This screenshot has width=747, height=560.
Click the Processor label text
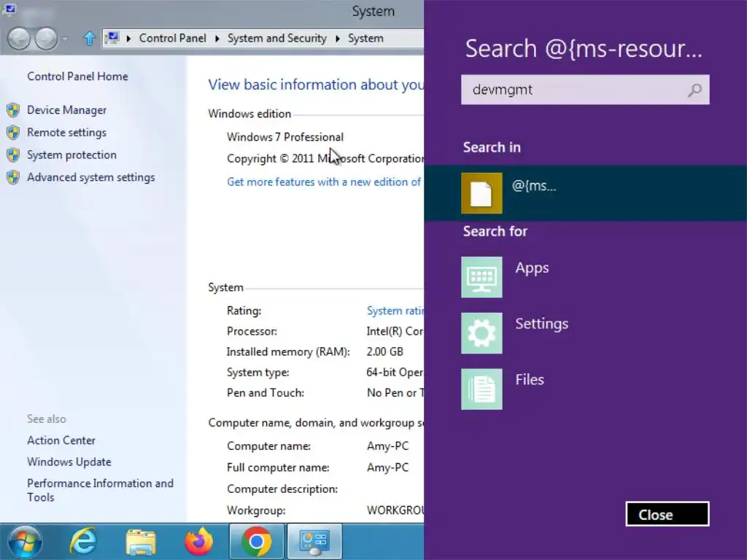click(x=252, y=332)
